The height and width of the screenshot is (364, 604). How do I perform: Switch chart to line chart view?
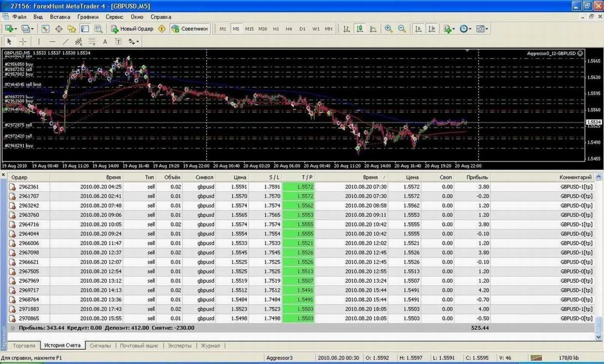click(x=373, y=29)
